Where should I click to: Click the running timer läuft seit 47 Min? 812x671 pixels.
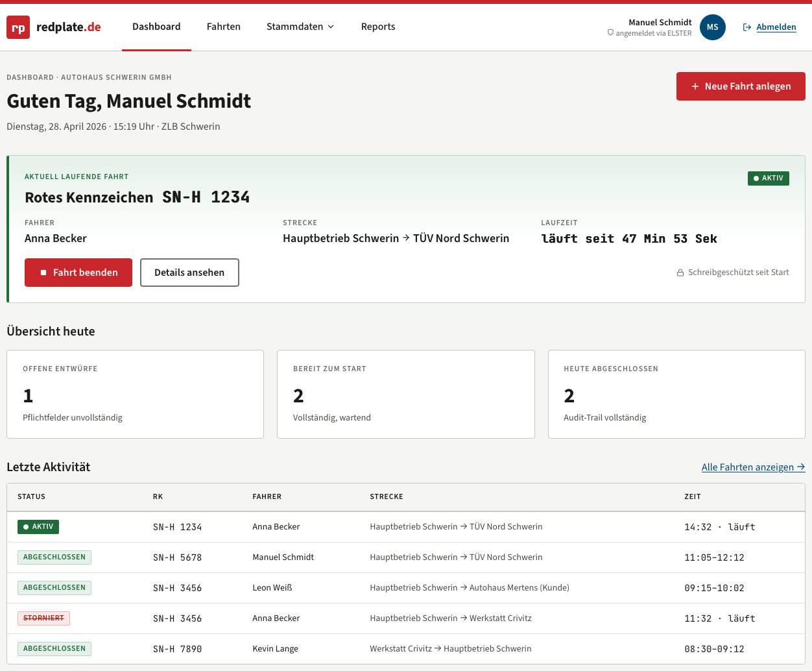[629, 239]
